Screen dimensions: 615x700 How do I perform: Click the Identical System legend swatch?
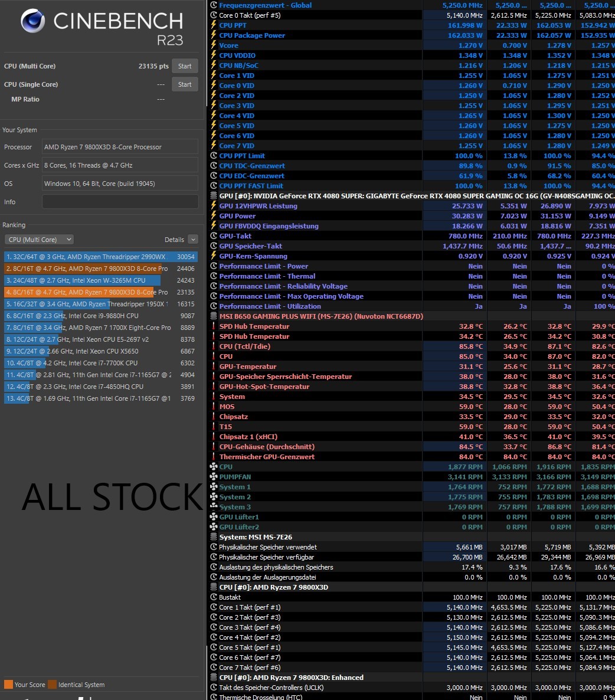click(52, 685)
